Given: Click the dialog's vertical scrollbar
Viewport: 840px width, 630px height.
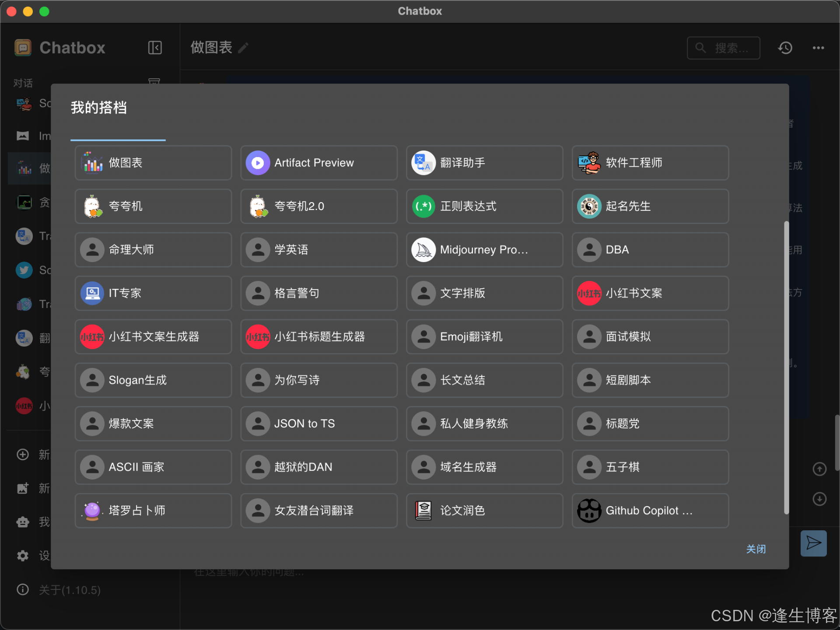Looking at the screenshot, I should point(786,367).
